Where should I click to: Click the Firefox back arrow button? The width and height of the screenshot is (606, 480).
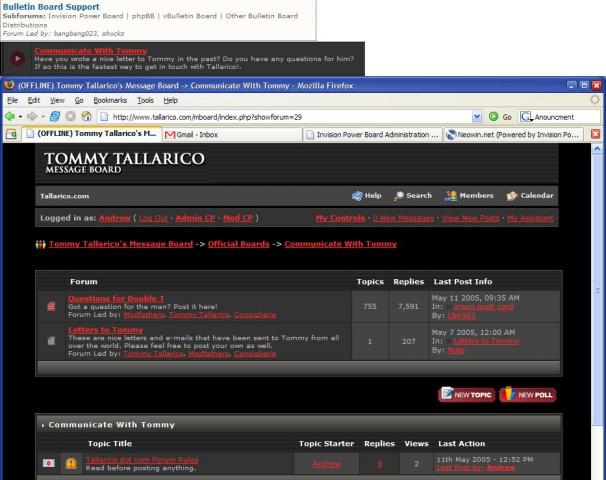(10, 116)
